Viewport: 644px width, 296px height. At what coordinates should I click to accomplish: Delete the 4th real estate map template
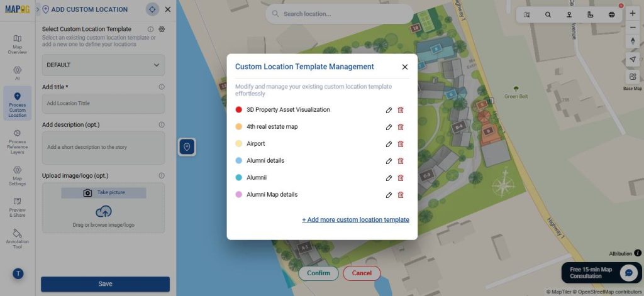[x=401, y=128]
